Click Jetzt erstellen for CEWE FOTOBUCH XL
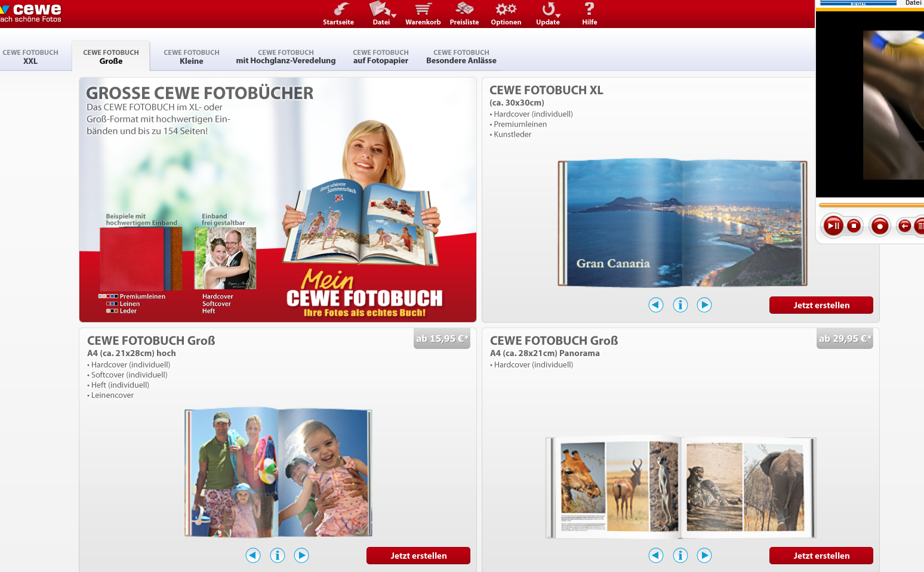 (x=821, y=305)
